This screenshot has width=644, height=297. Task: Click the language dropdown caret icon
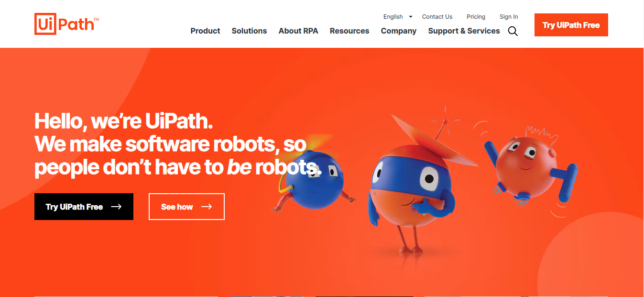pyautogui.click(x=410, y=17)
